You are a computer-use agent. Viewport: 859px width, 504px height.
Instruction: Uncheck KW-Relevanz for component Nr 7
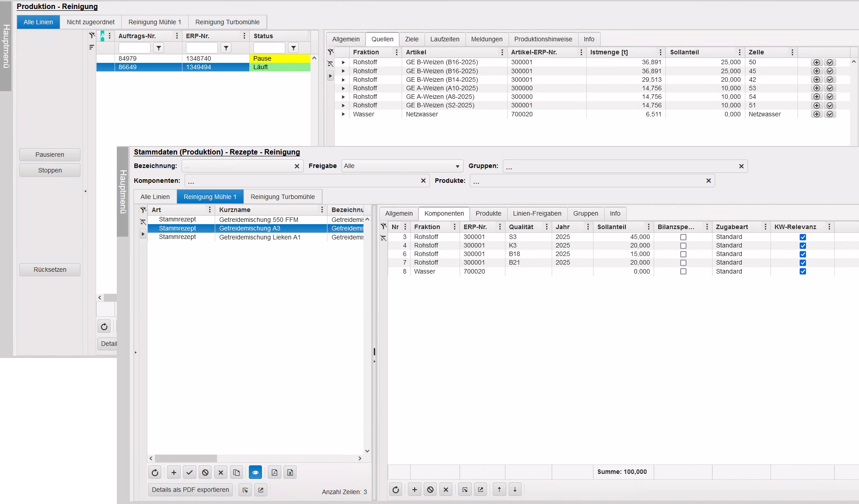click(x=803, y=263)
